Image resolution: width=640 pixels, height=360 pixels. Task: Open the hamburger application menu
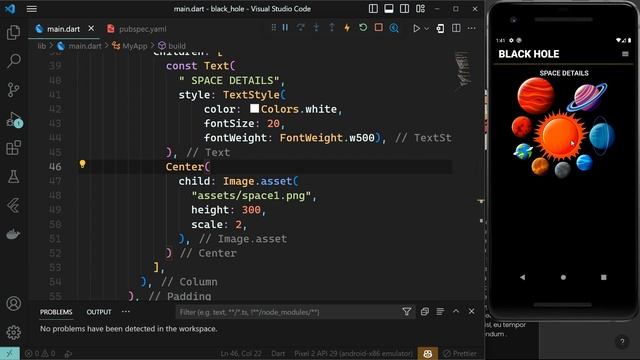coord(32,9)
